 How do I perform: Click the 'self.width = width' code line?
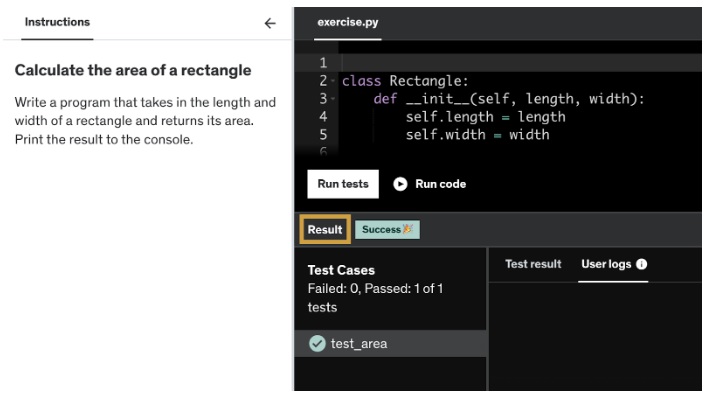coord(477,135)
